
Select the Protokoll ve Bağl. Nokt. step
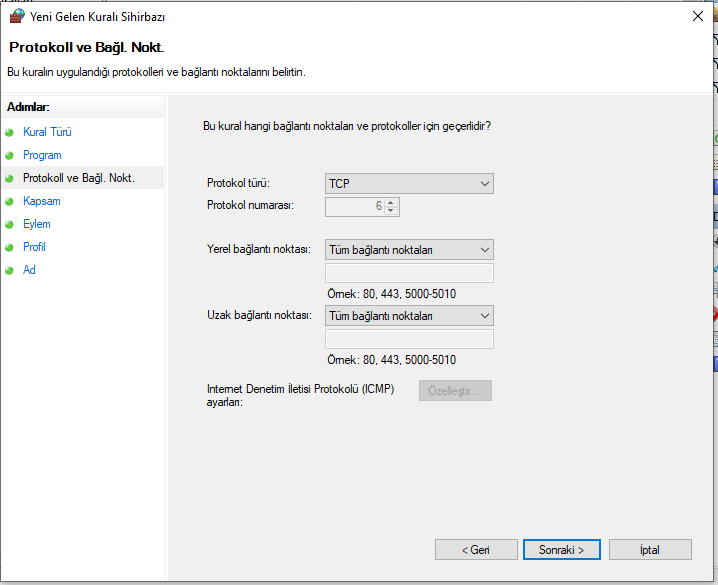coord(79,178)
